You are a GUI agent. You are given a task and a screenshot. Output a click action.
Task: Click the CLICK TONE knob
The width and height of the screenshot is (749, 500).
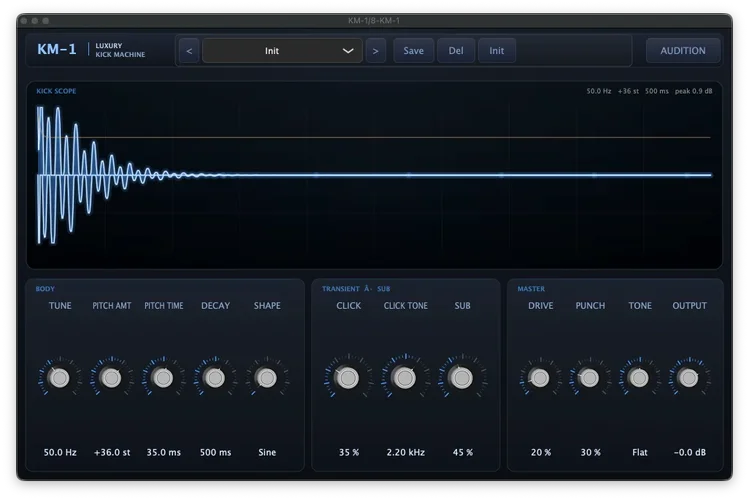(x=405, y=378)
